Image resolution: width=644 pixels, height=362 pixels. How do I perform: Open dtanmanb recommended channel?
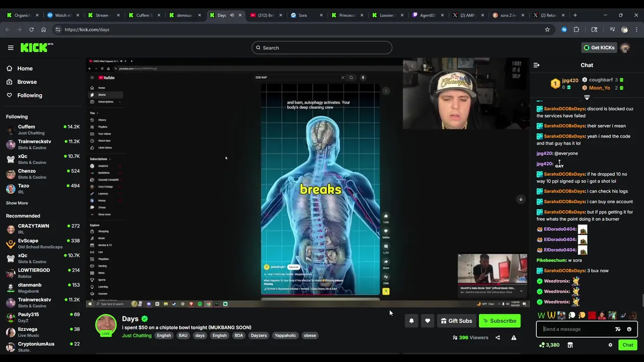point(43,288)
